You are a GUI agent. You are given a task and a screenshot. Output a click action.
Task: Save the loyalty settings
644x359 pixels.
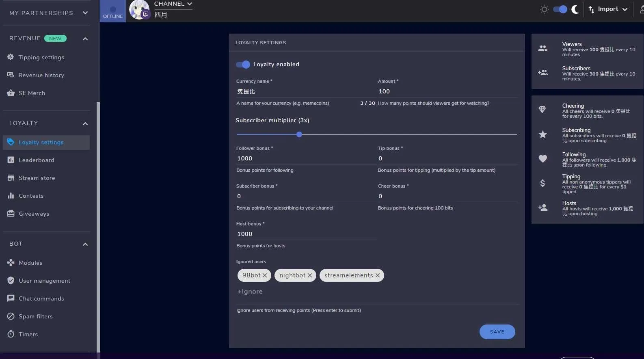[497, 332]
